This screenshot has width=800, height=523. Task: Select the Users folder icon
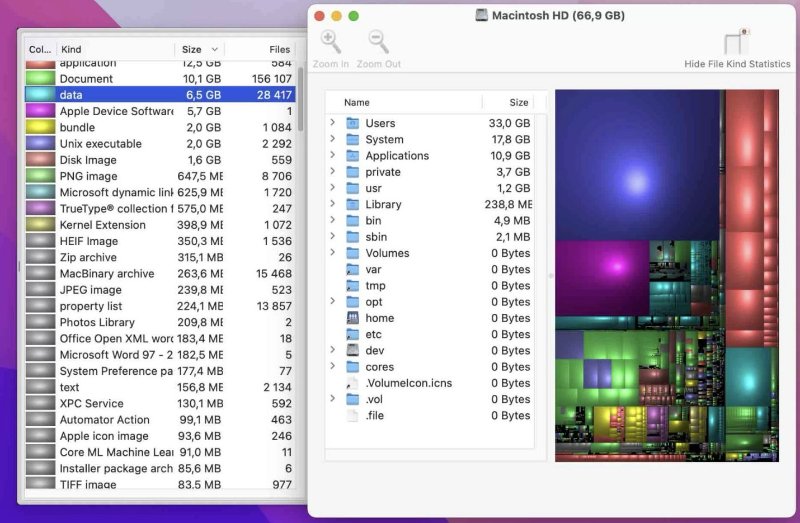[353, 123]
